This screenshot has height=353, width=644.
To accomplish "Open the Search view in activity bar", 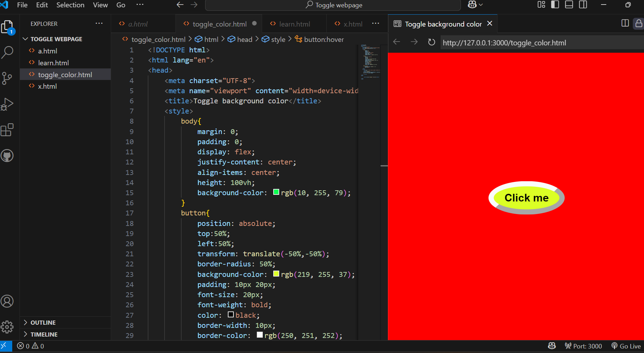I will (x=7, y=52).
